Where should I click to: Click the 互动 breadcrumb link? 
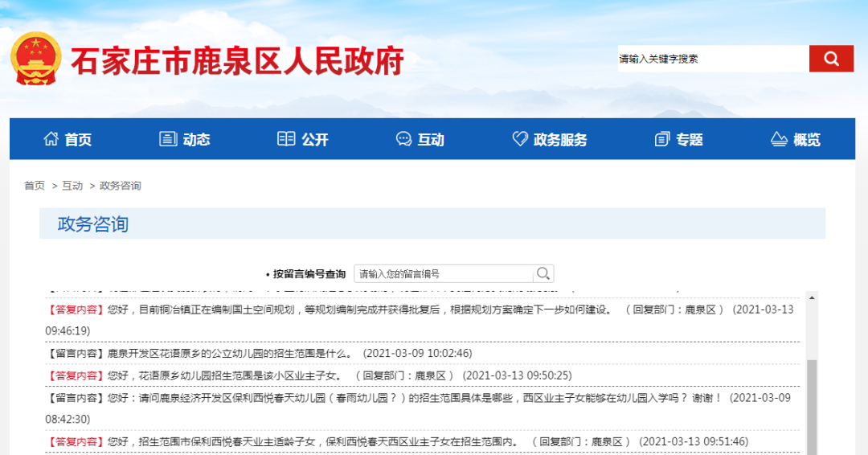(72, 186)
